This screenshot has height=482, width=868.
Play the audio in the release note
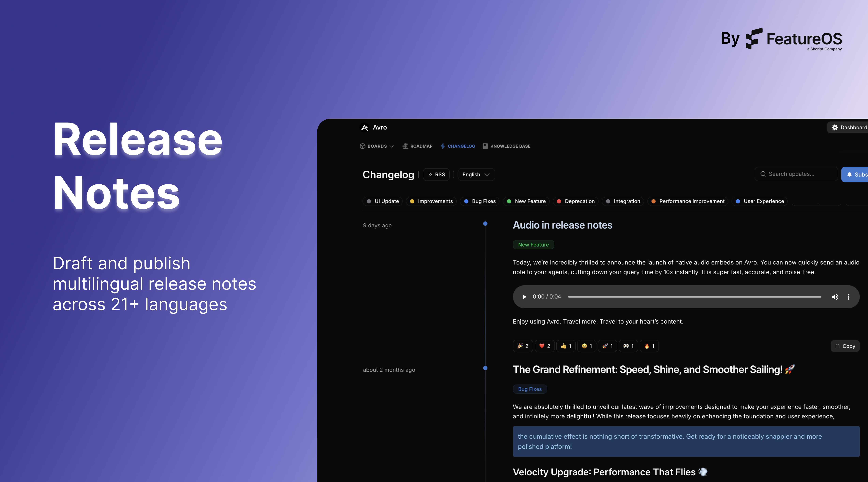[x=524, y=297]
